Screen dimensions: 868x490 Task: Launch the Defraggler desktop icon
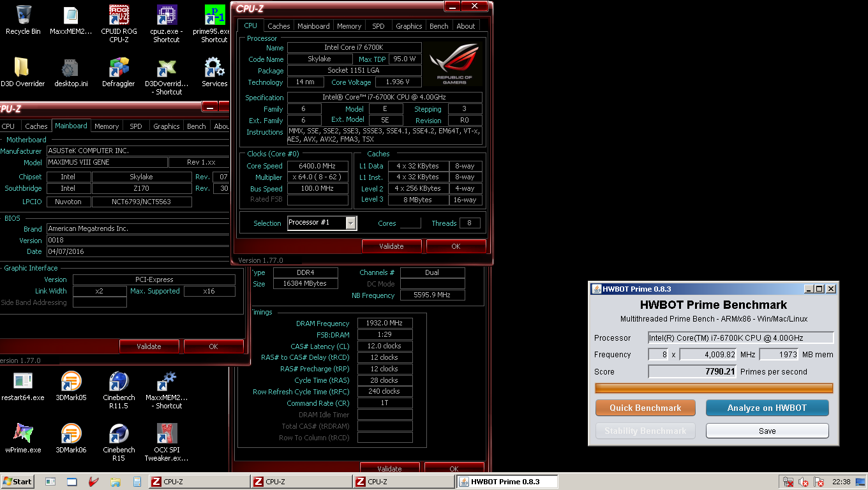point(119,72)
